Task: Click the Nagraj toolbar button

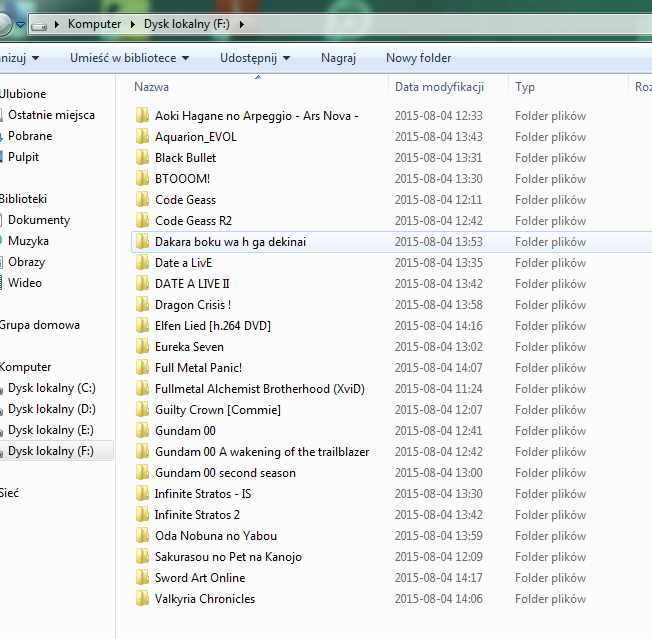Action: pyautogui.click(x=338, y=58)
